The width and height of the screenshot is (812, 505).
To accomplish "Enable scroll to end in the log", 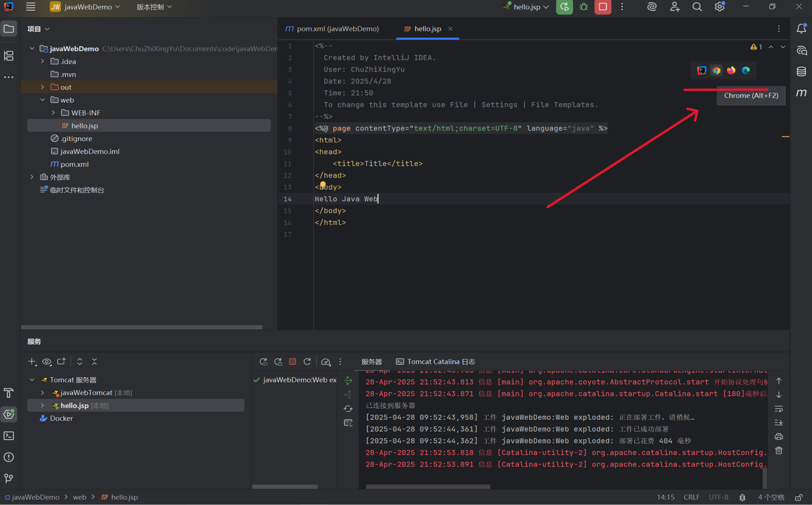I will pos(779,422).
